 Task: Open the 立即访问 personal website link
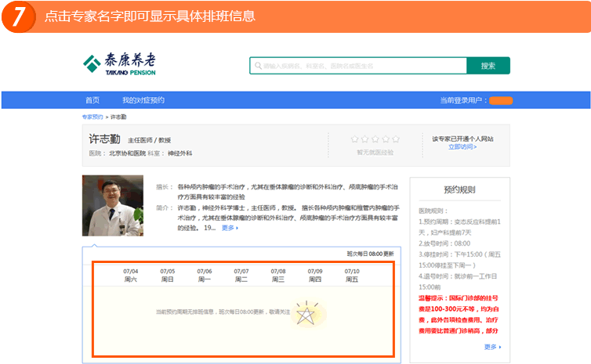coord(462,147)
